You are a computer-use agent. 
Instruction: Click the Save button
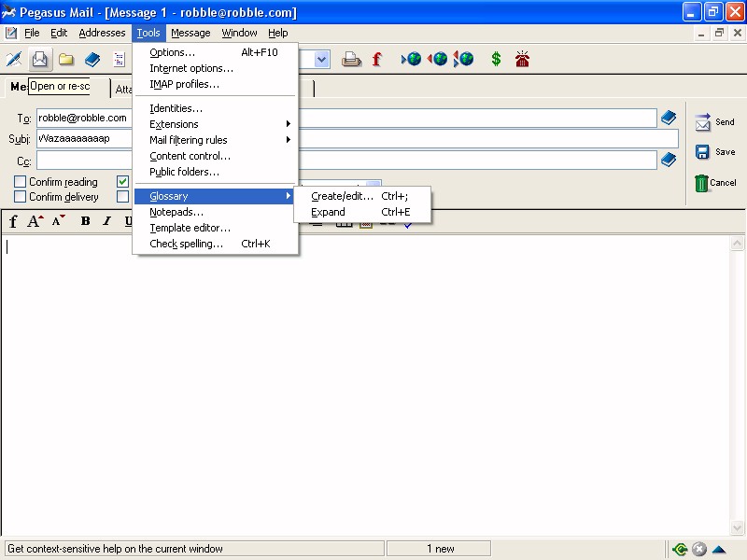click(x=715, y=152)
